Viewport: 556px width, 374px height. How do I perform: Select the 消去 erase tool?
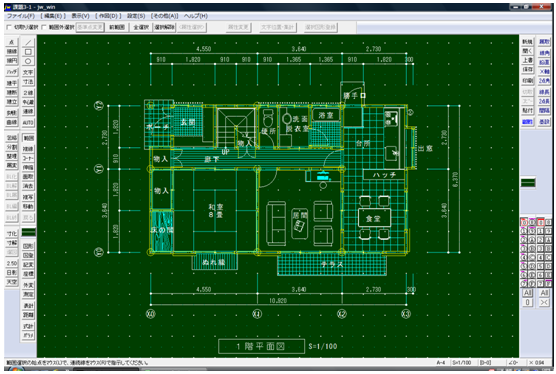coord(28,186)
